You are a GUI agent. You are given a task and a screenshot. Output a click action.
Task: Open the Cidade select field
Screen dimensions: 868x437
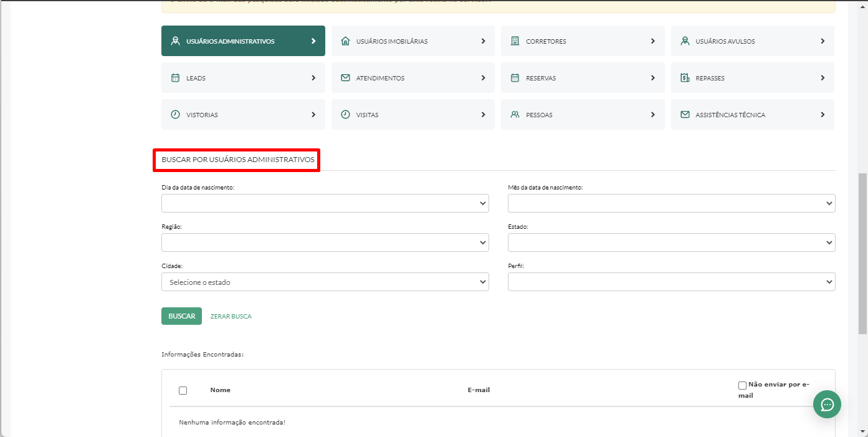tap(325, 282)
